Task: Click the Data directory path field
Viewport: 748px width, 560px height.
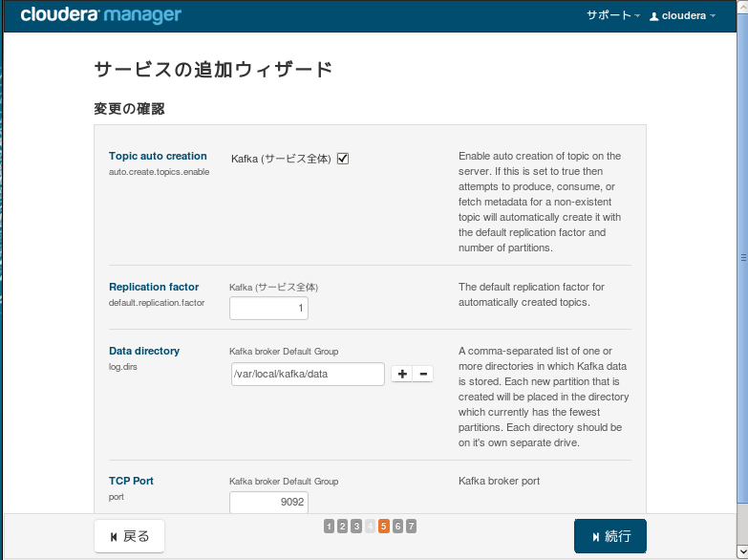Action: pos(308,374)
